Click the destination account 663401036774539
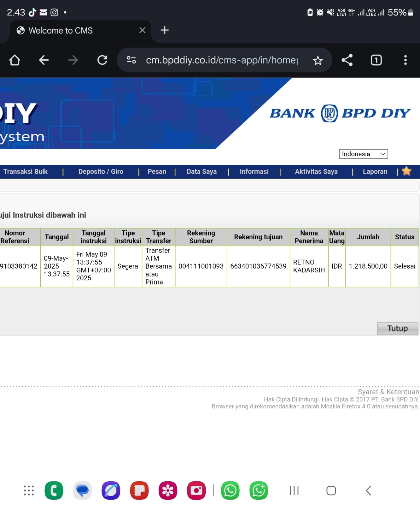 [x=258, y=266]
